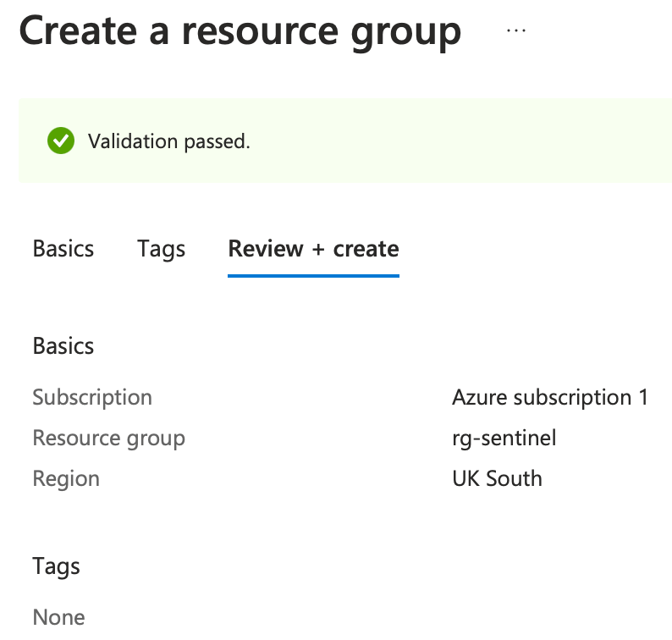Click the 'None' tags value

(58, 617)
